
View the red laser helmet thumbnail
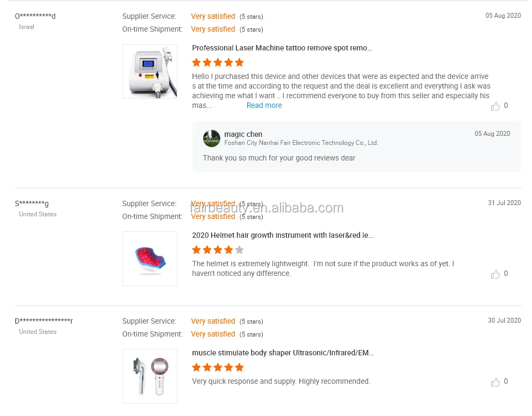150,259
